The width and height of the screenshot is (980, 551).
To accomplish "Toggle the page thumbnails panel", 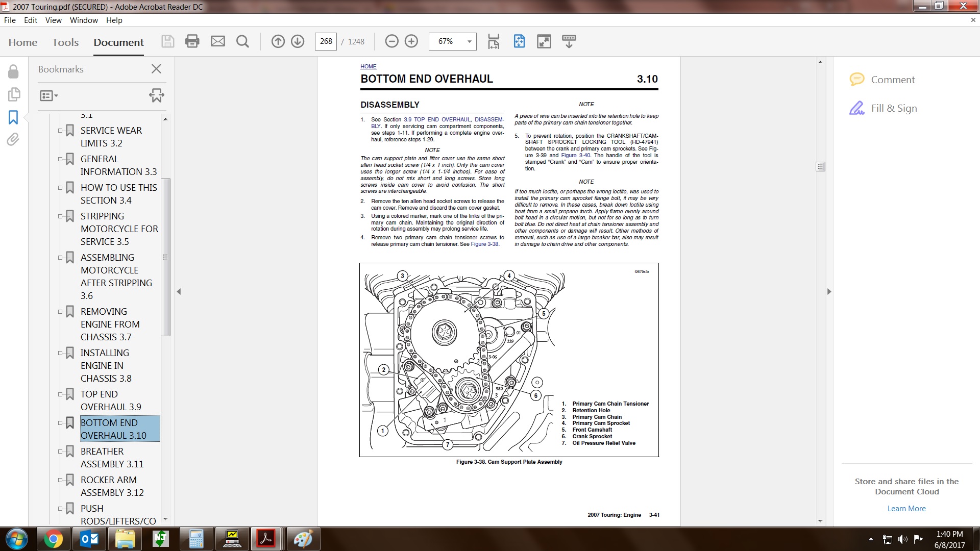I will click(x=14, y=94).
